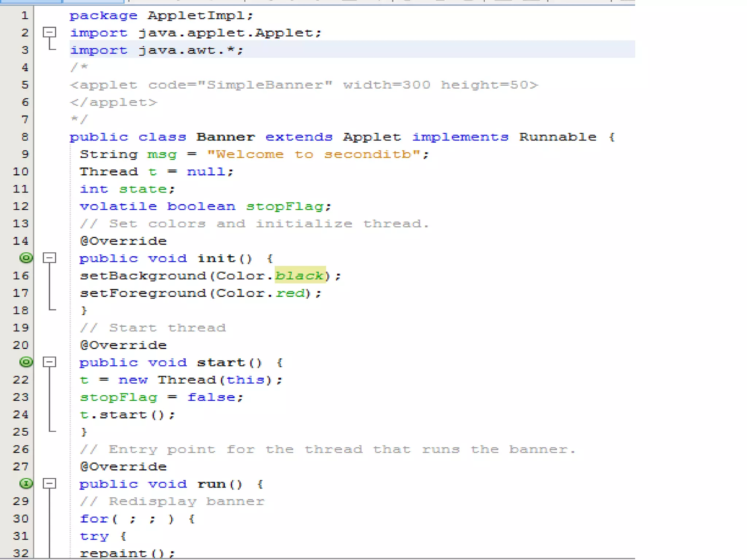Image resolution: width=747 pixels, height=560 pixels.
Task: Click the implements glyph beside run() method
Action: coord(26,484)
